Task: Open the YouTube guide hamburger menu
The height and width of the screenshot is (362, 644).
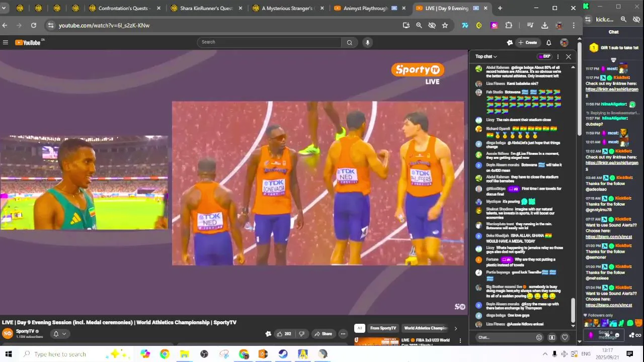Action: 6,43
